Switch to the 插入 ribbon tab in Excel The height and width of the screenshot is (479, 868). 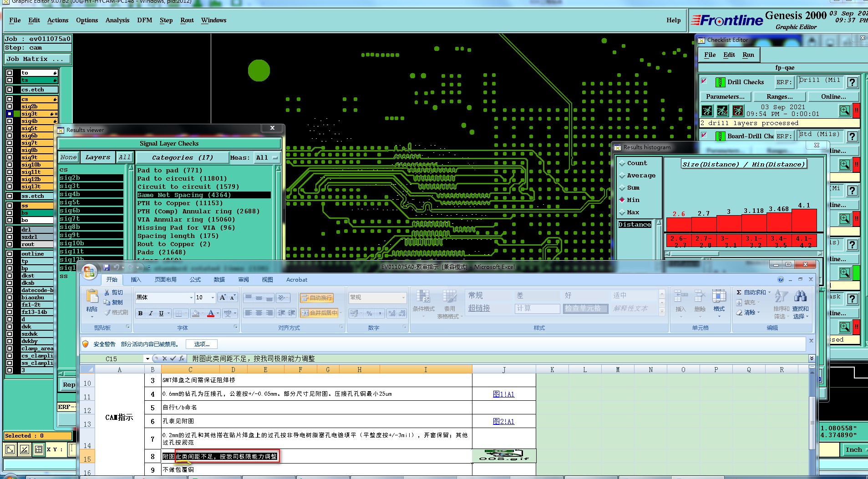point(136,280)
